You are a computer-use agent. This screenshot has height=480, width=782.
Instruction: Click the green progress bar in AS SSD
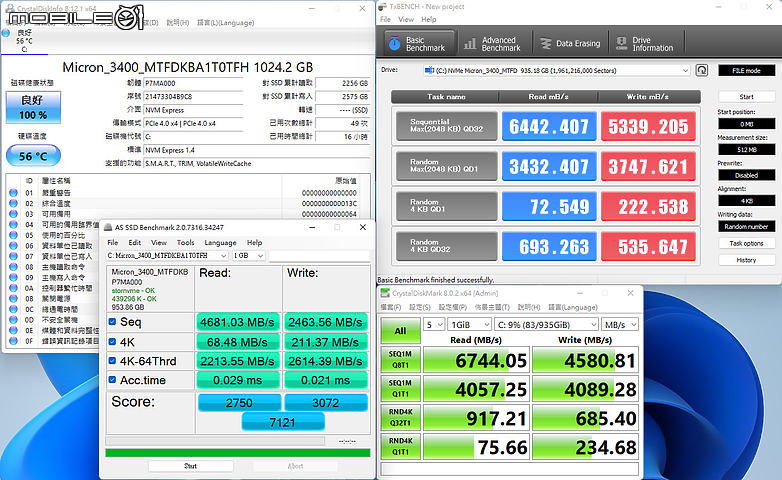237,453
